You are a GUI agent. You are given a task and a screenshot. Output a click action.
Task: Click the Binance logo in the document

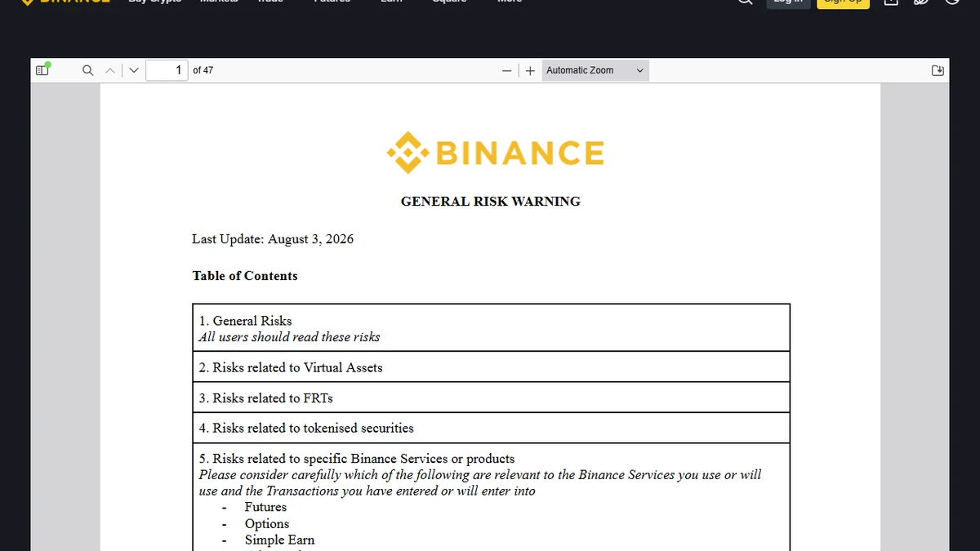[495, 153]
